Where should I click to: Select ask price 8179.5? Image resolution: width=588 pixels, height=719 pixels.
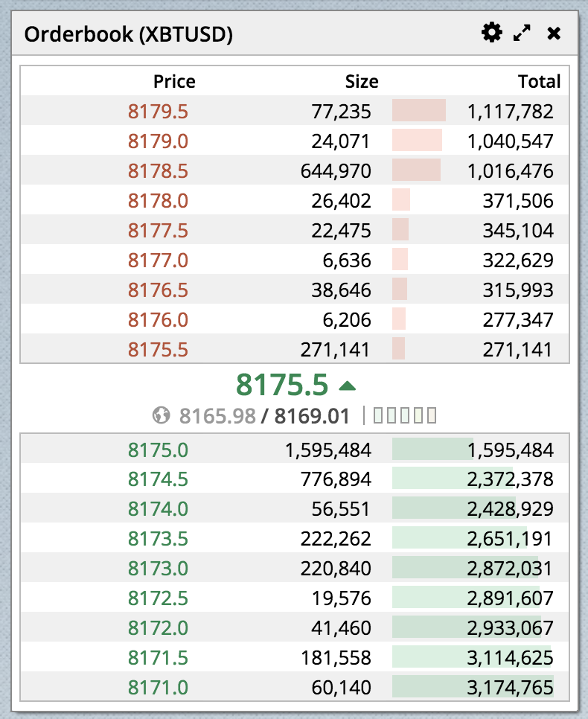pos(158,112)
